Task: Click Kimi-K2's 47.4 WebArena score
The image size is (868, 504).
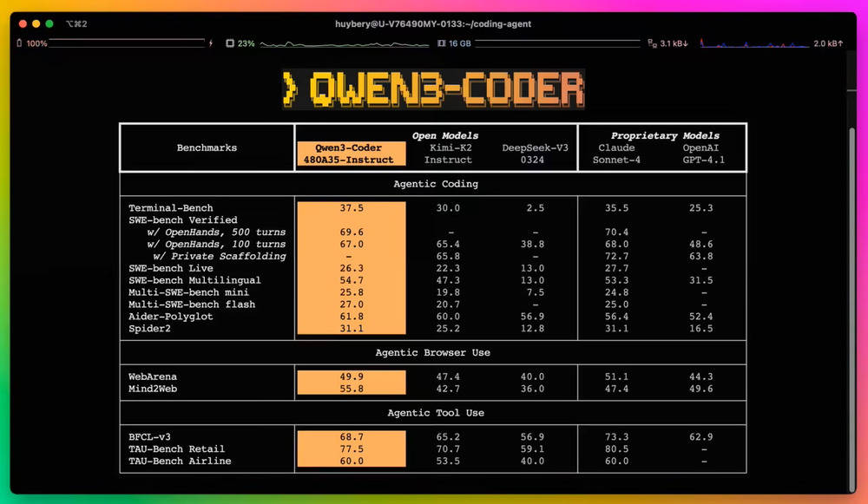Action: click(448, 376)
